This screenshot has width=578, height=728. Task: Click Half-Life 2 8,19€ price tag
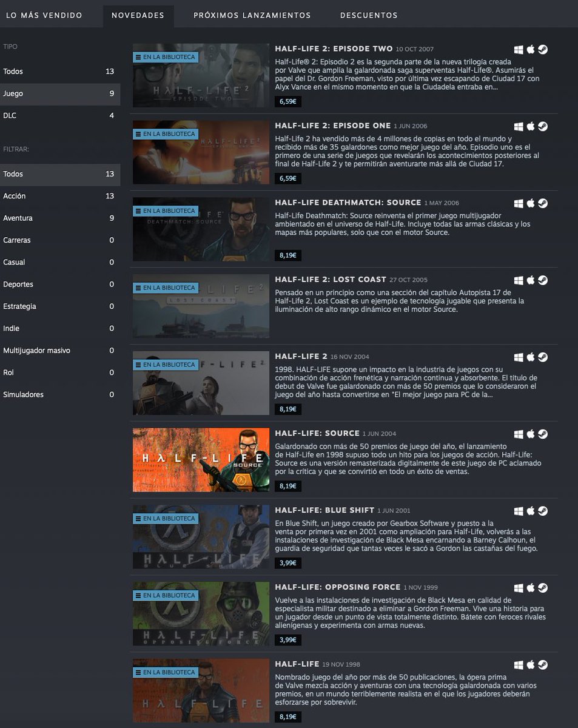pos(288,409)
